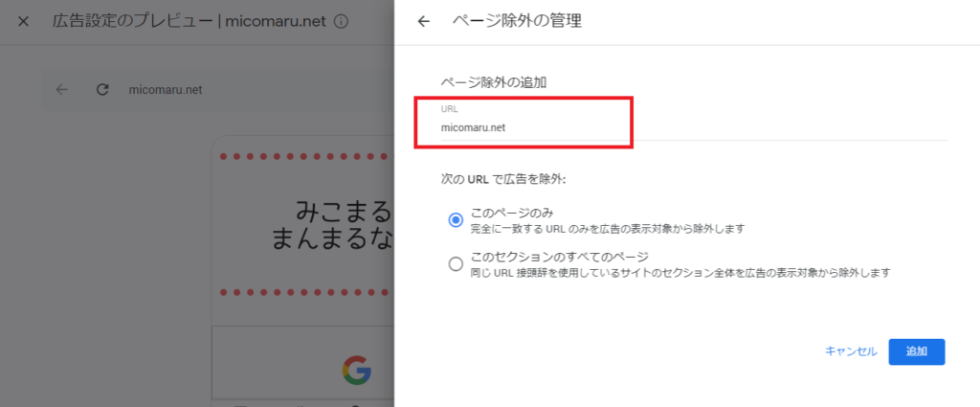Click the ページ除外の追加 section heading
Image resolution: width=980 pixels, height=407 pixels.
[495, 82]
